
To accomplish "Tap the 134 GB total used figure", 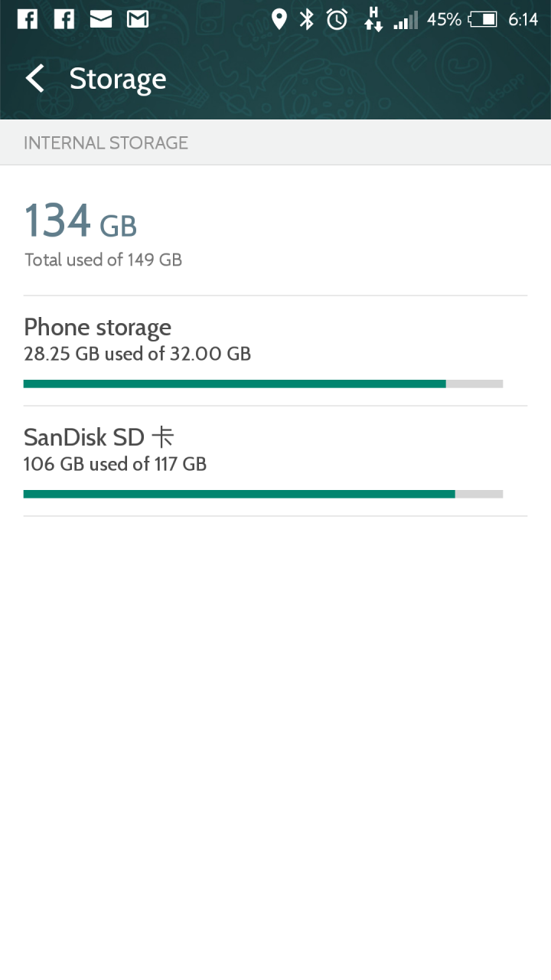I will [80, 221].
